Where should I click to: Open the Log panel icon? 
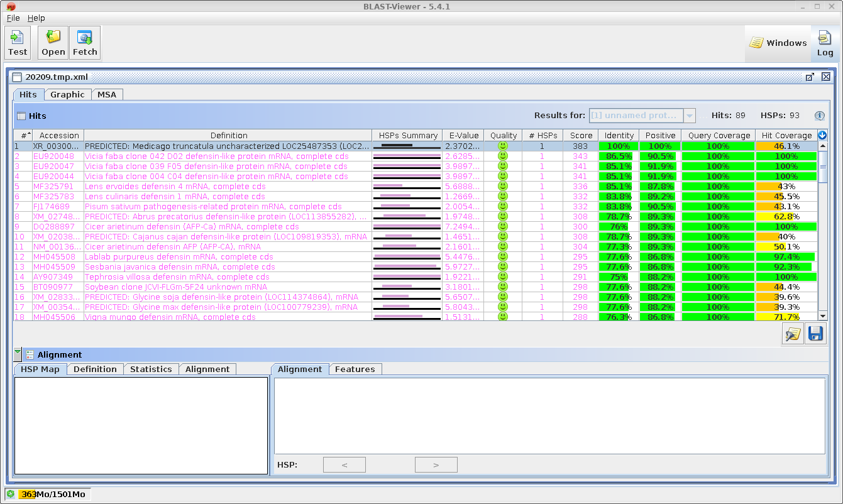click(x=825, y=43)
